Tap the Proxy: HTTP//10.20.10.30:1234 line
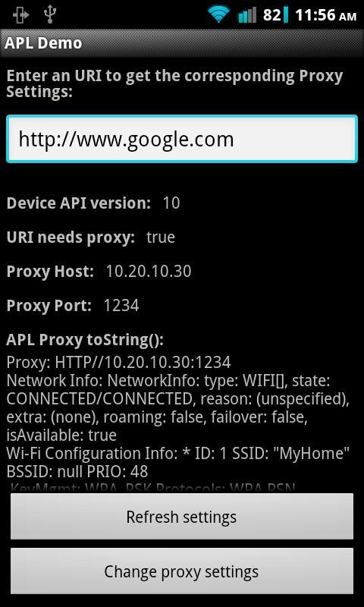Viewport: 364px width, 607px height. coord(119,363)
